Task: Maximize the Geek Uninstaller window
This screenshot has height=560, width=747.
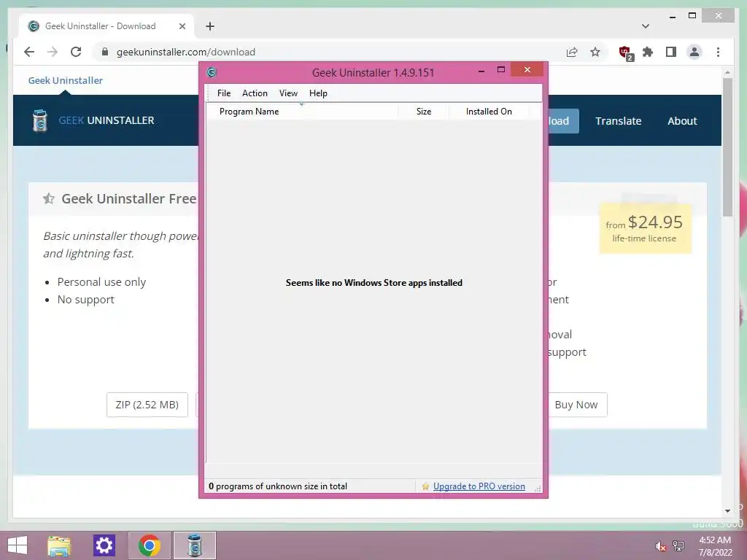Action: [x=500, y=70]
